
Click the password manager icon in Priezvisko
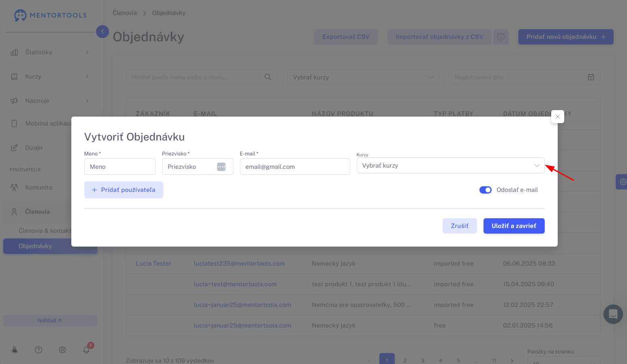pos(221,167)
